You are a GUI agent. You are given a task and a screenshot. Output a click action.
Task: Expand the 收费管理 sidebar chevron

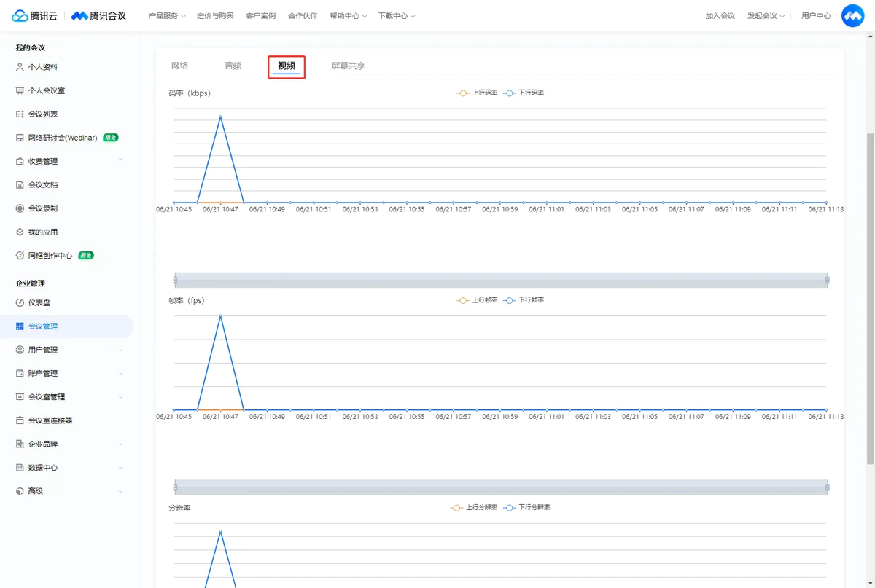click(120, 161)
